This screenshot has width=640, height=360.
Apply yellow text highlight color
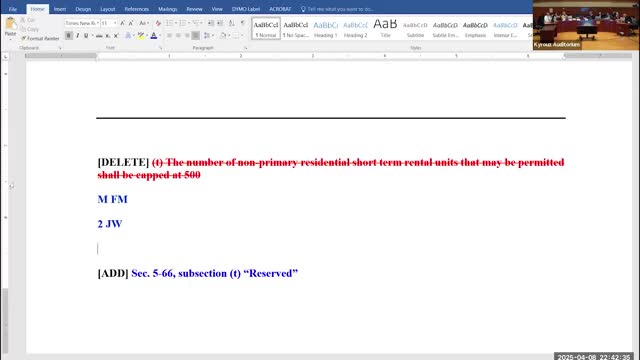pyautogui.click(x=140, y=36)
